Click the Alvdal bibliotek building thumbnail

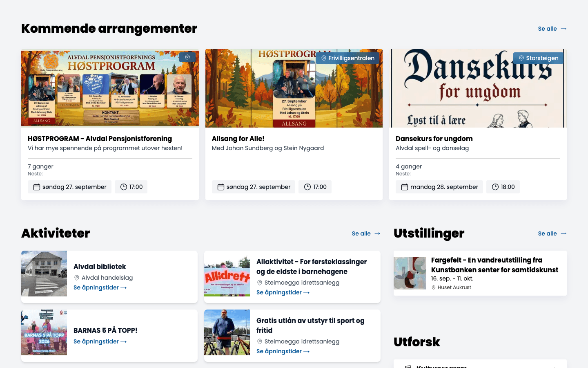tap(44, 274)
